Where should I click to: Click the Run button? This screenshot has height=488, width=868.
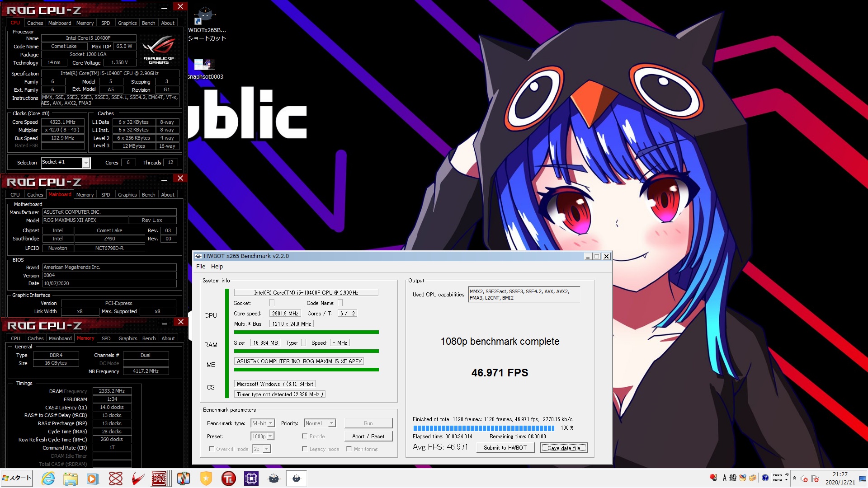point(368,423)
